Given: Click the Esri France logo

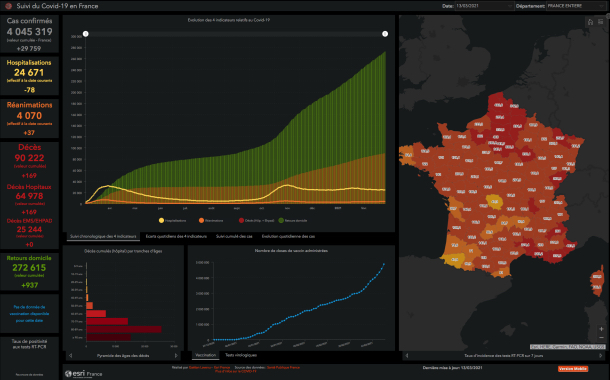Looking at the screenshot, I should (84, 374).
